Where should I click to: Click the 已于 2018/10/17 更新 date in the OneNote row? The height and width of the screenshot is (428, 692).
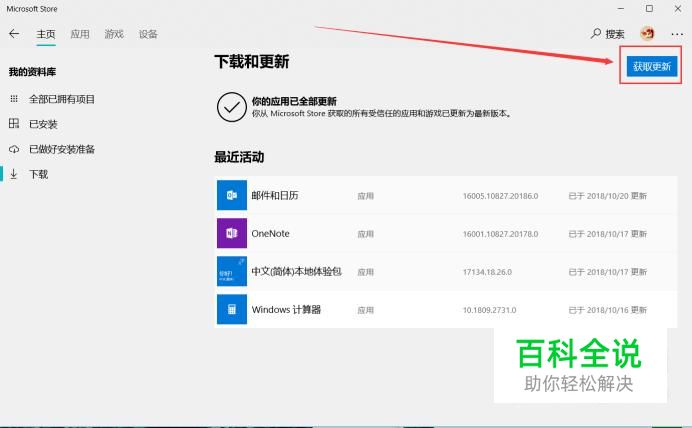(608, 234)
